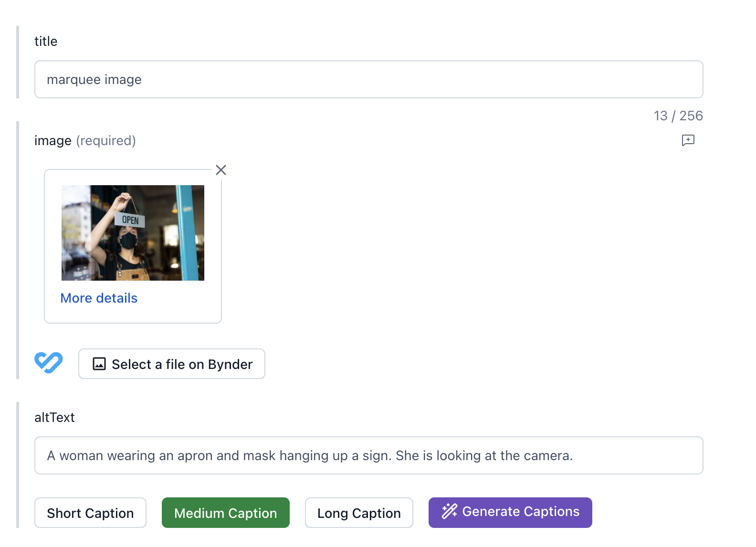The image size is (756, 547).
Task: Click the picture icon inside the Bynder button
Action: [x=99, y=364]
